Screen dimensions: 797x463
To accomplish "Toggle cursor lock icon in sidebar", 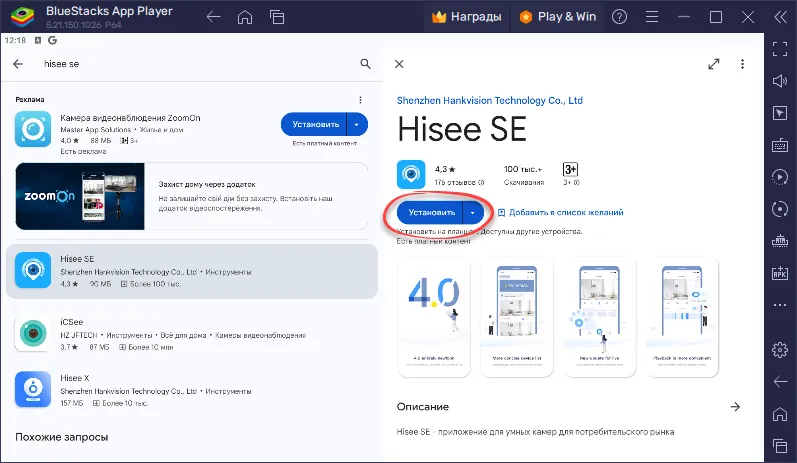I will click(x=780, y=113).
